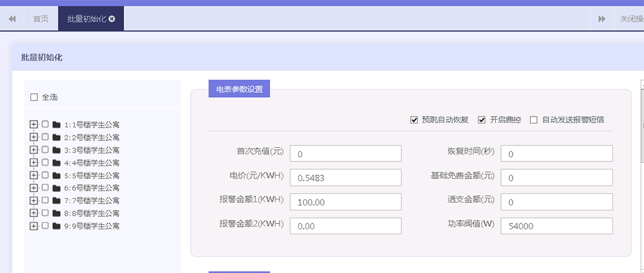Uncheck 预跳自动恢复 checkbox

click(x=414, y=120)
